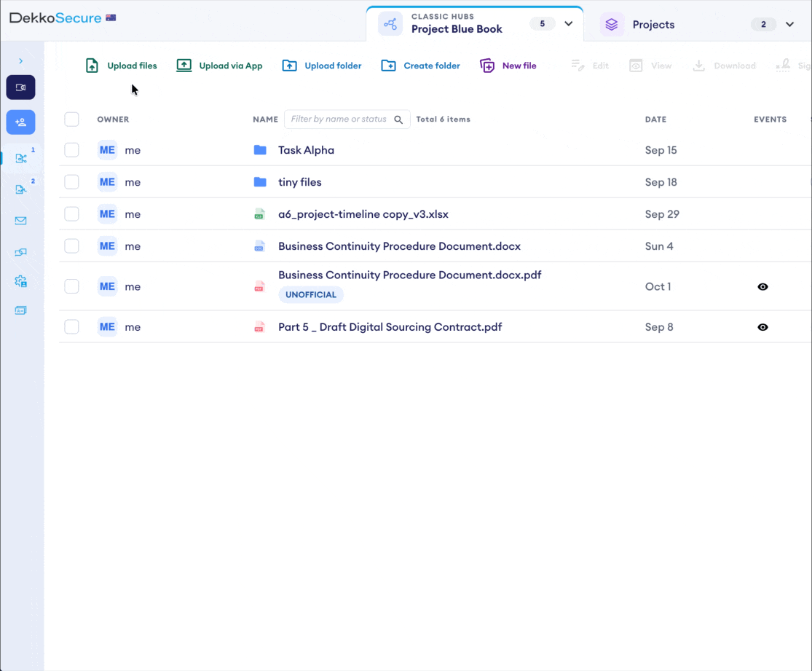Click the Task Alpha folder icon

pos(260,150)
